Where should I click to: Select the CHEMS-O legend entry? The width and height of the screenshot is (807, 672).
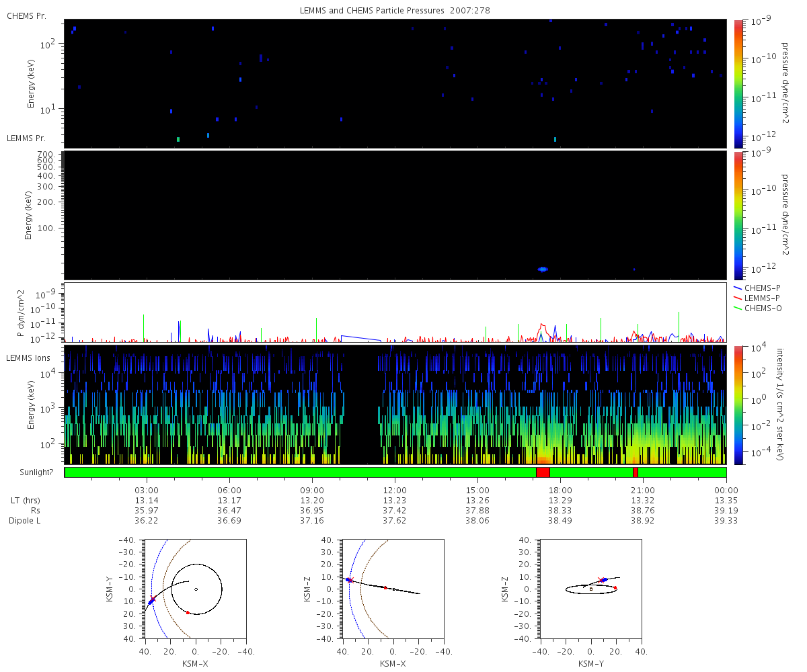[x=762, y=308]
